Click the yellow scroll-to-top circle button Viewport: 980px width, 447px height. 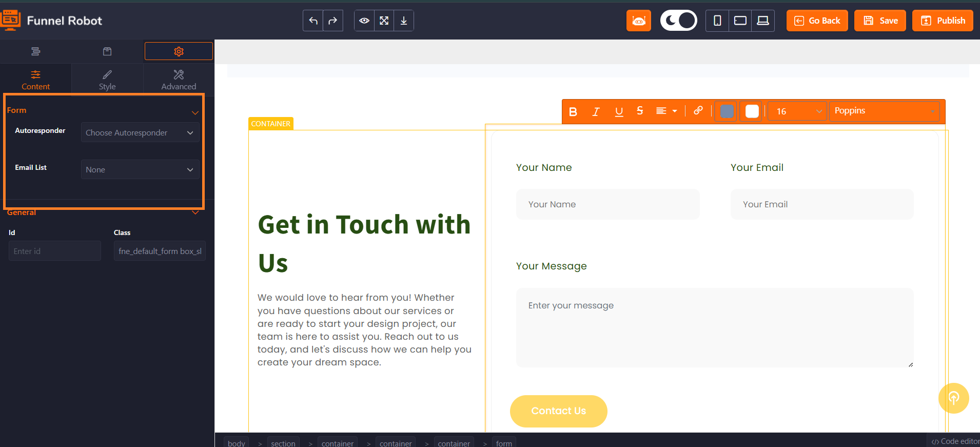(954, 398)
